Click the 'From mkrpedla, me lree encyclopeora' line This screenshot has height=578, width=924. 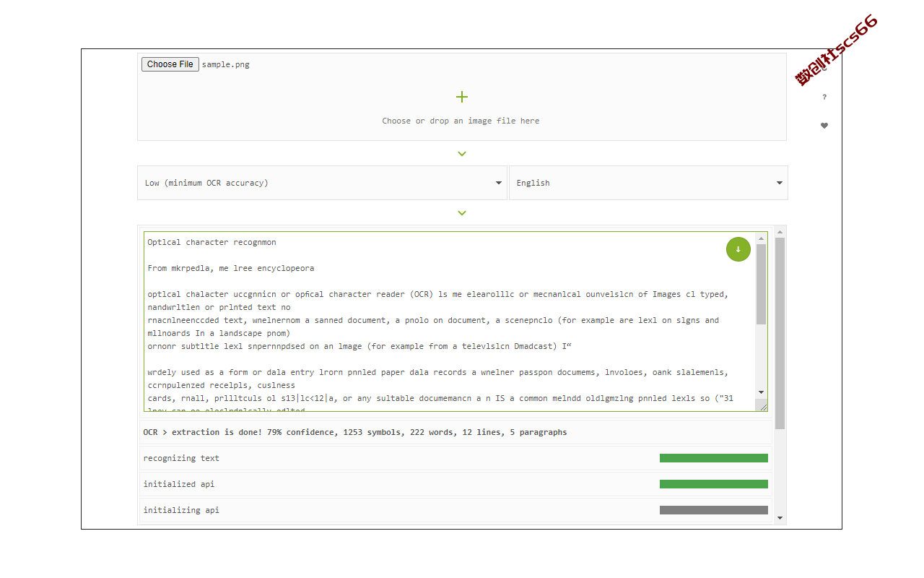coord(231,268)
